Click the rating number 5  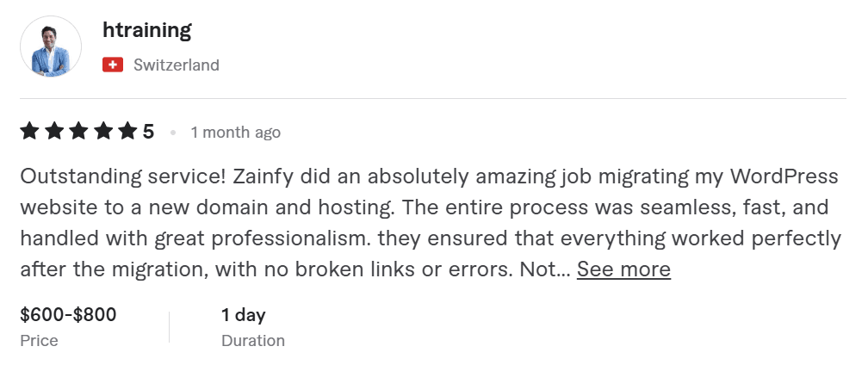click(148, 133)
